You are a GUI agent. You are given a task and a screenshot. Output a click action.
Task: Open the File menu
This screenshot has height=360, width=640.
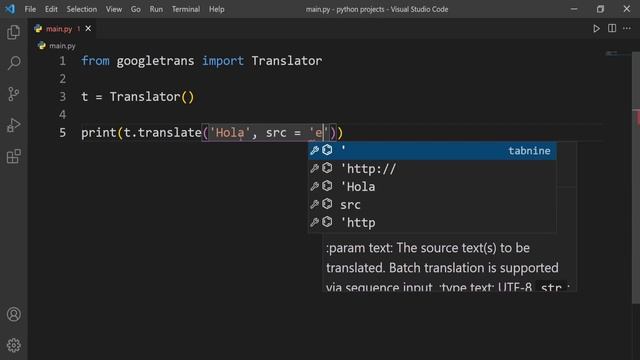tap(30, 9)
